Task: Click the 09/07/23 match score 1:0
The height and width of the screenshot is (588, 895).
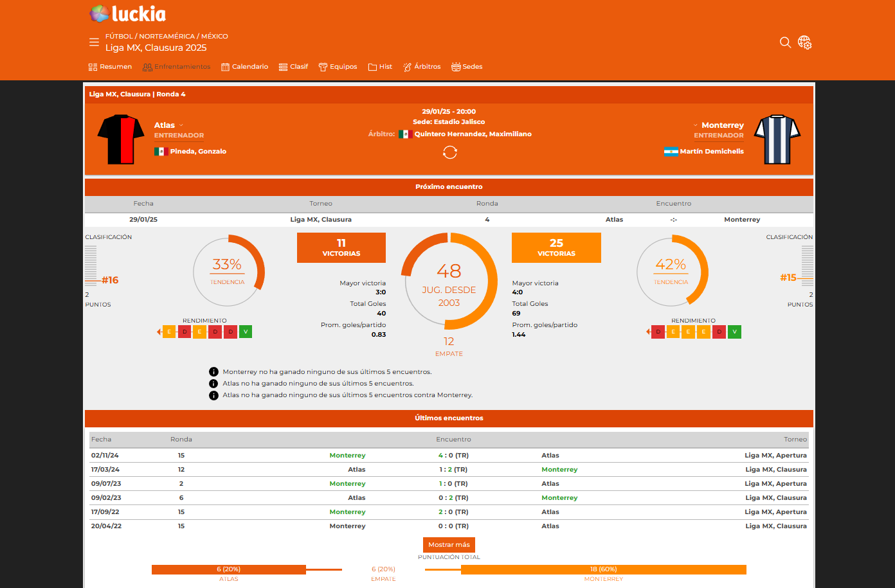Action: [453, 484]
